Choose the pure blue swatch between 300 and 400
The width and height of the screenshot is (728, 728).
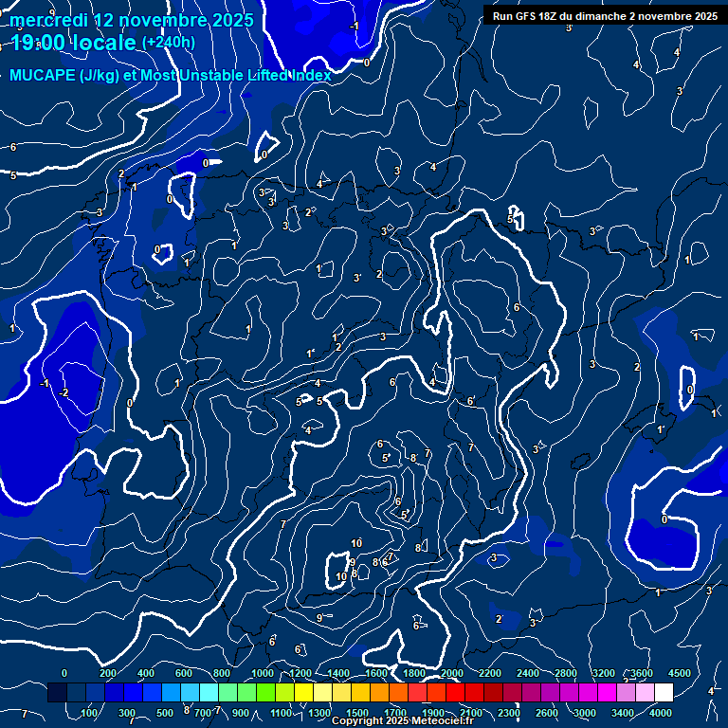pyautogui.click(x=133, y=692)
